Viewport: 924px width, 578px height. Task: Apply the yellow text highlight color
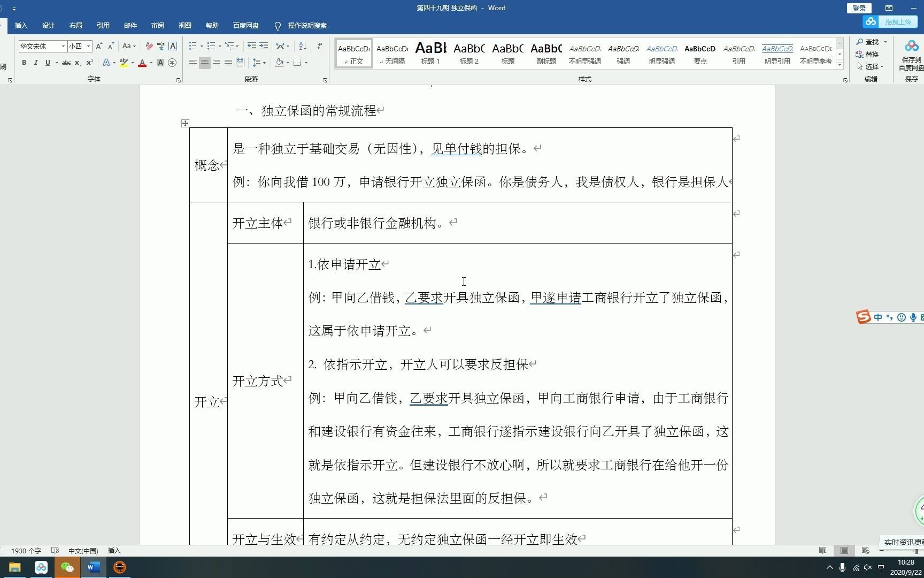(x=124, y=63)
